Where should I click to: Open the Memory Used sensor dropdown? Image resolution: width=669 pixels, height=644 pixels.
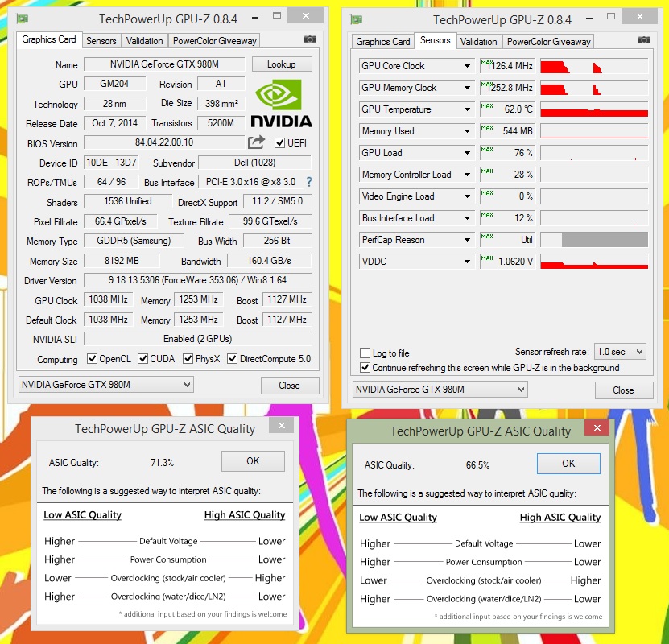tap(467, 131)
